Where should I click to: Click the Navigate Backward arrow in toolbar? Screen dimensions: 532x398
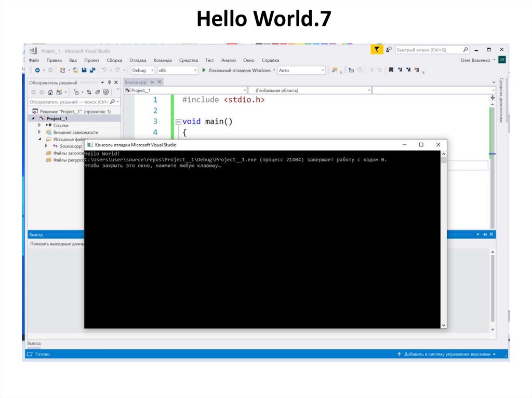point(37,70)
